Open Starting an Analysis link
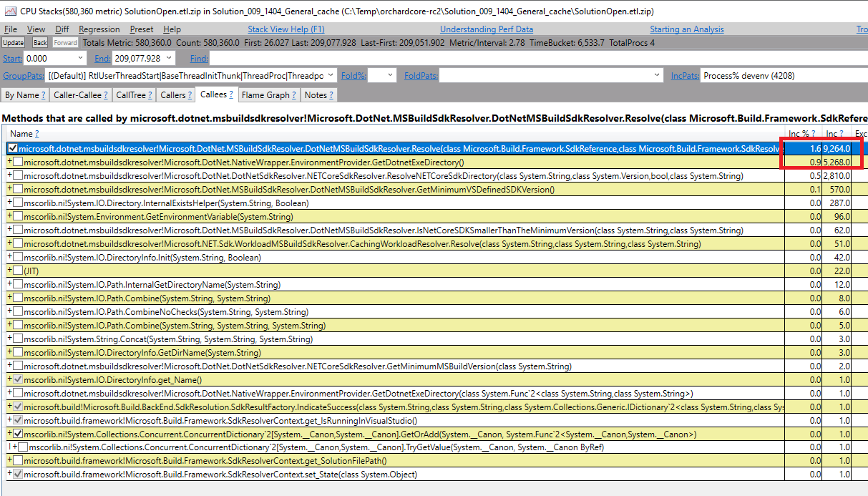The image size is (868, 496). pyautogui.click(x=687, y=29)
